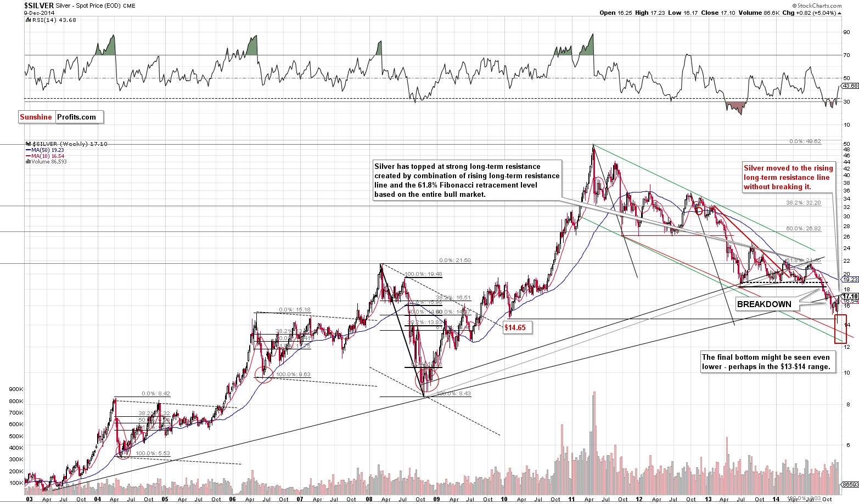Click the 38.2%: 32.20 Fibonacci label
Screen dimensions: 859x504
(x=804, y=202)
